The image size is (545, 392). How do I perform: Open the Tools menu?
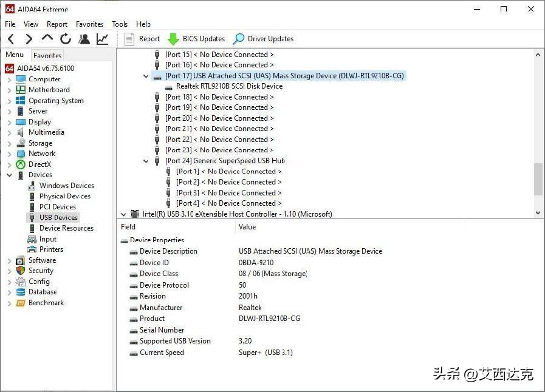pyautogui.click(x=119, y=24)
